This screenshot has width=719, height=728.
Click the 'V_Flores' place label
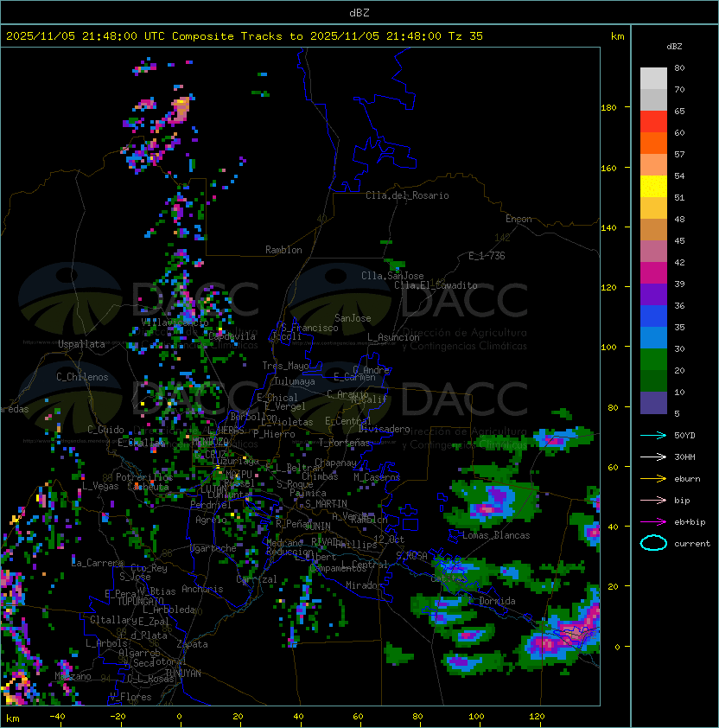(130, 697)
